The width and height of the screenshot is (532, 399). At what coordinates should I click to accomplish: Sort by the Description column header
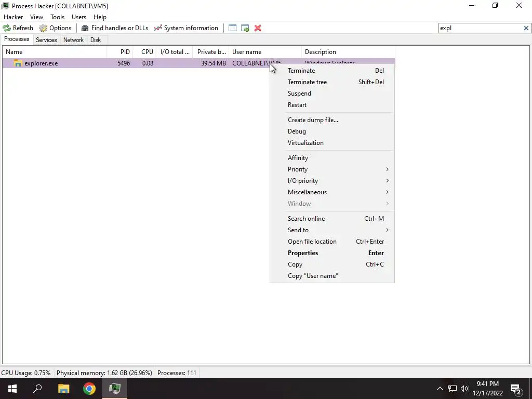click(x=348, y=52)
